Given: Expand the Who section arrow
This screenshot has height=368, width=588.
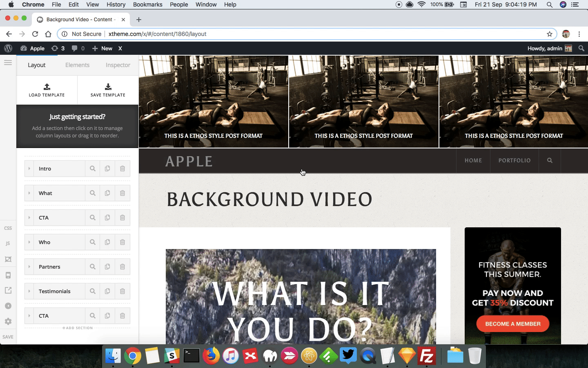Looking at the screenshot, I should coord(29,242).
